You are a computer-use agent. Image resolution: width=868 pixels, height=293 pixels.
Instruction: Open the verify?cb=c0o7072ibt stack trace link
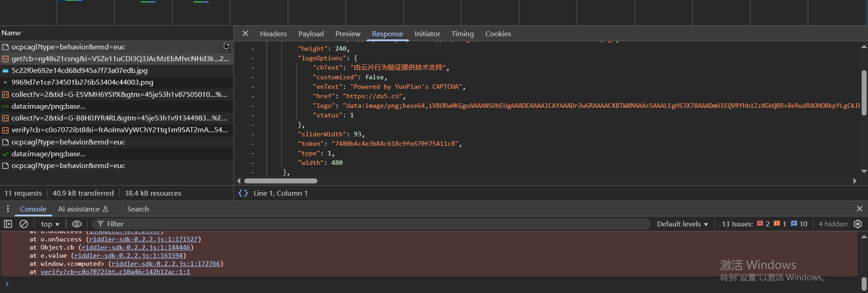click(115, 272)
